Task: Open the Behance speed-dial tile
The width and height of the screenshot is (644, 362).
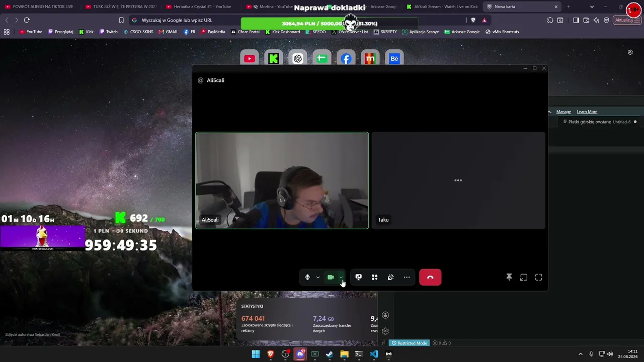Action: click(394, 59)
